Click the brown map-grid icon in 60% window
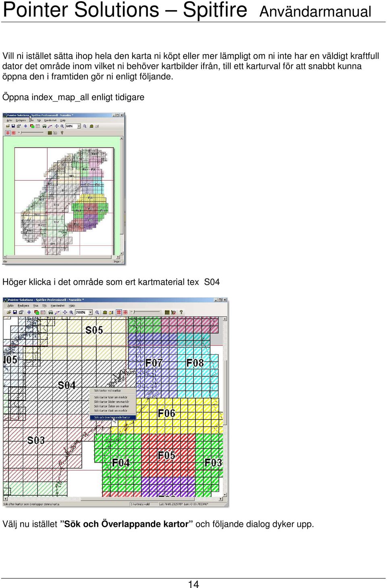The image size is (387, 588). click(50, 133)
